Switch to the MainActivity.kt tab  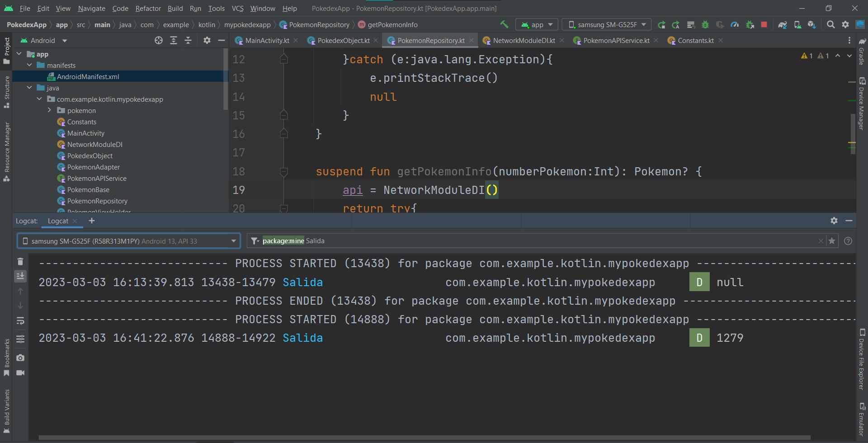point(267,41)
